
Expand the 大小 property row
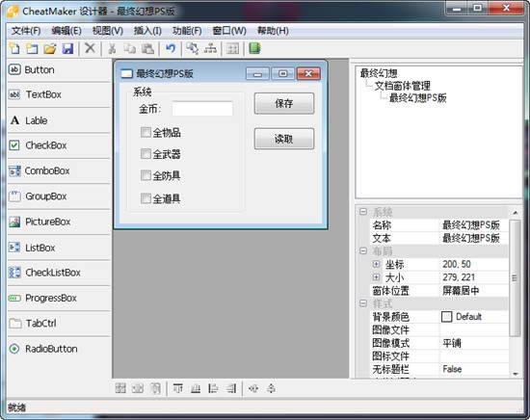click(x=376, y=277)
